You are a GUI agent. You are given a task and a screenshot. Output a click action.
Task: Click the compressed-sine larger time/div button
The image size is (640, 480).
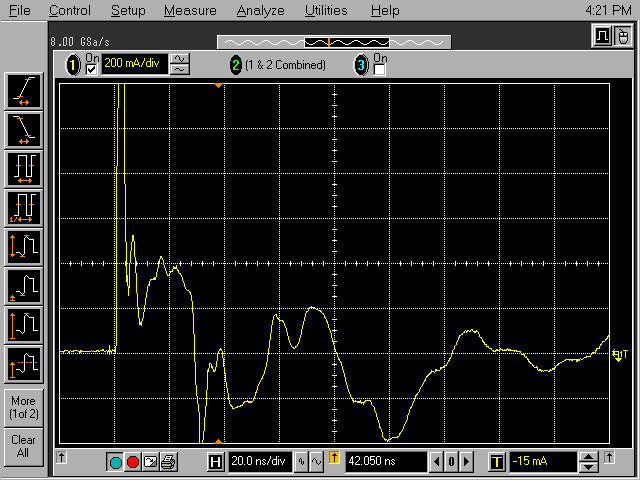tap(301, 462)
